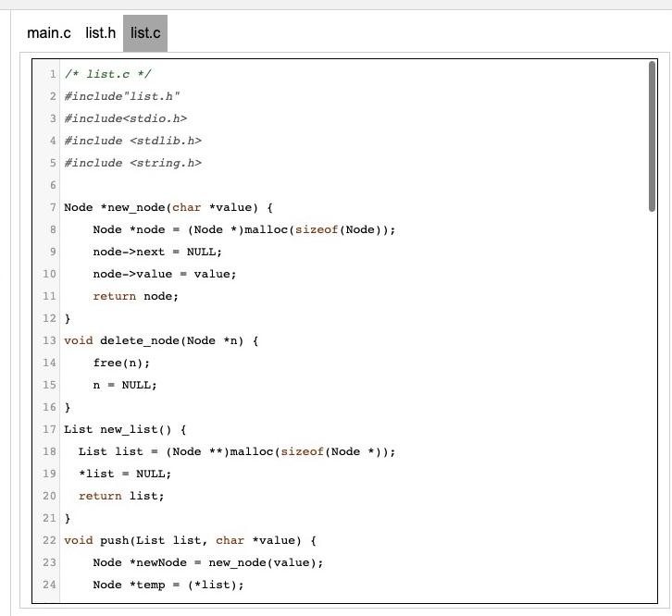Select the list.c tab
Image resolution: width=672 pixels, height=616 pixels.
[145, 33]
